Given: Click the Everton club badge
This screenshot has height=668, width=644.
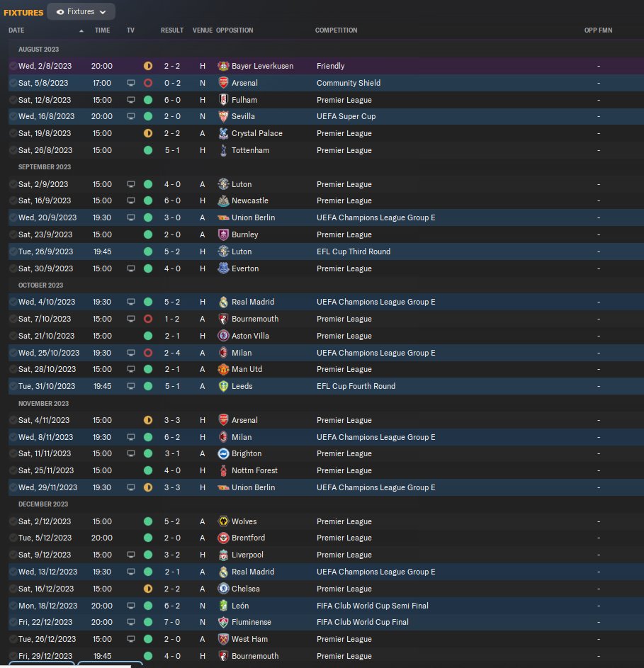Looking at the screenshot, I should tap(223, 268).
